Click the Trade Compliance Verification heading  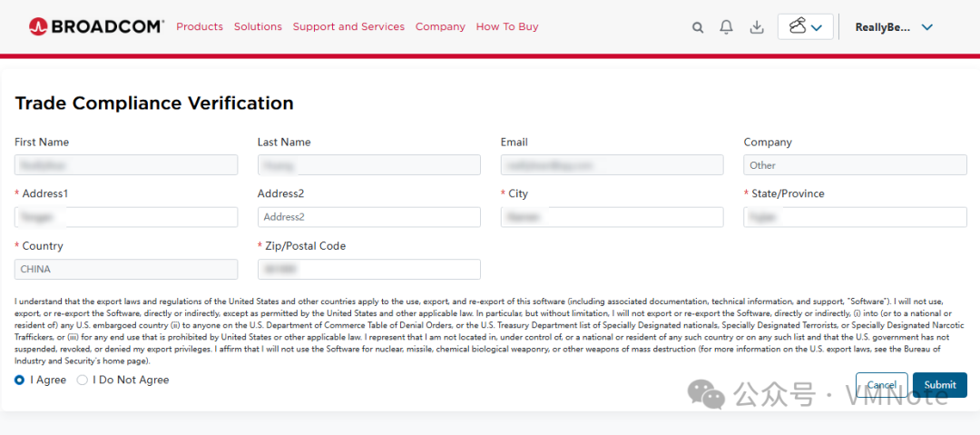click(x=153, y=104)
